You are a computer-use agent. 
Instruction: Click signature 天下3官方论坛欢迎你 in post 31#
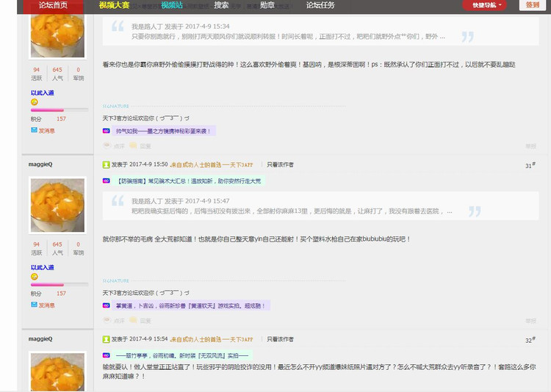(x=146, y=293)
